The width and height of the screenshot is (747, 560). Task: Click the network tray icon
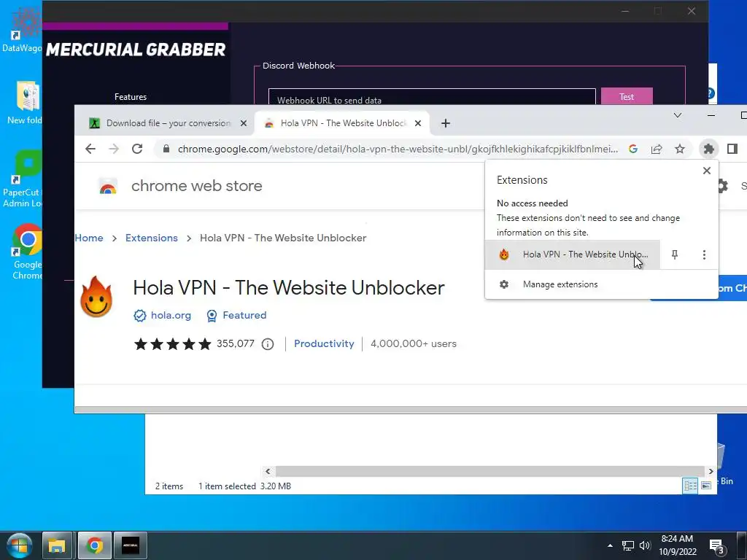(628, 545)
